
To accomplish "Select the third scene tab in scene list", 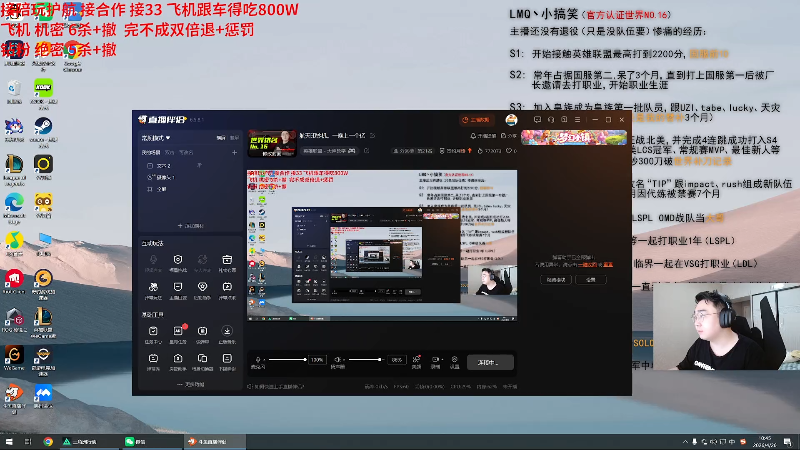I will (x=186, y=152).
